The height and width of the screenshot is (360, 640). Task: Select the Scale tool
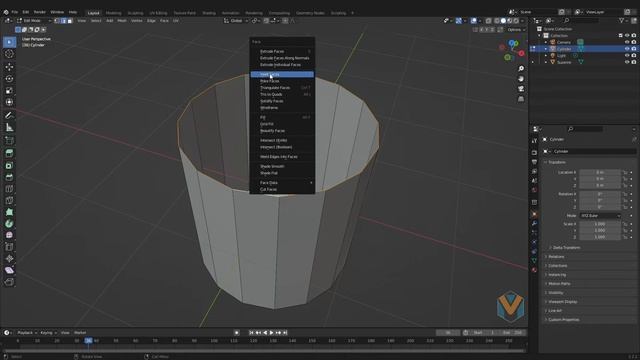[9, 90]
